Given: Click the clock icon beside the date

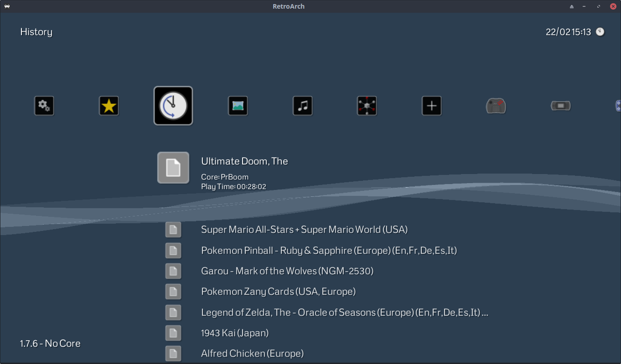Looking at the screenshot, I should pos(600,32).
